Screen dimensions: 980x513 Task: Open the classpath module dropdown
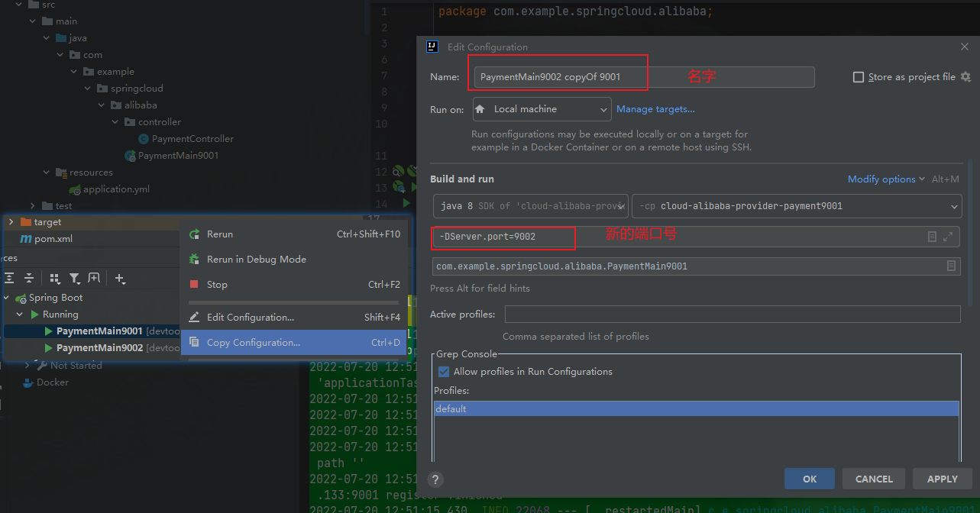796,206
